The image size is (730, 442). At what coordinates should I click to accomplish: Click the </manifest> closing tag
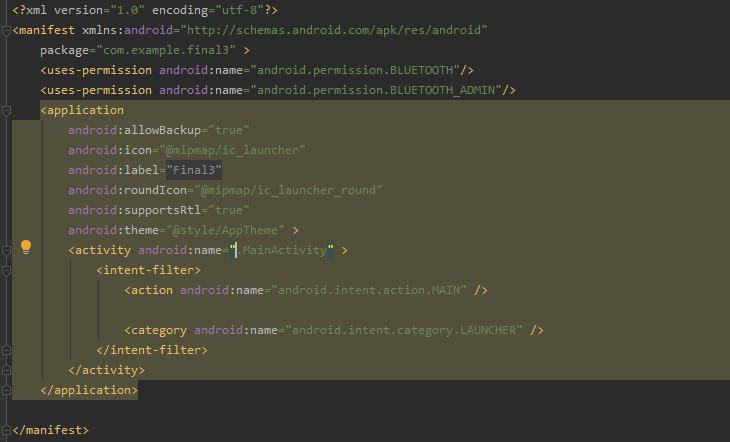pyautogui.click(x=50, y=430)
